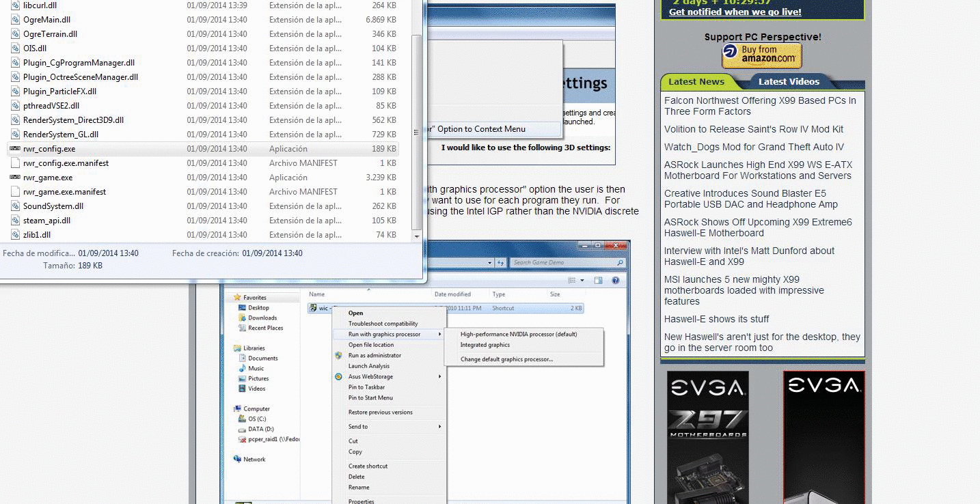This screenshot has height=504, width=980.
Task: Click the RenderSystem_GL.dll file icon
Action: tap(15, 135)
